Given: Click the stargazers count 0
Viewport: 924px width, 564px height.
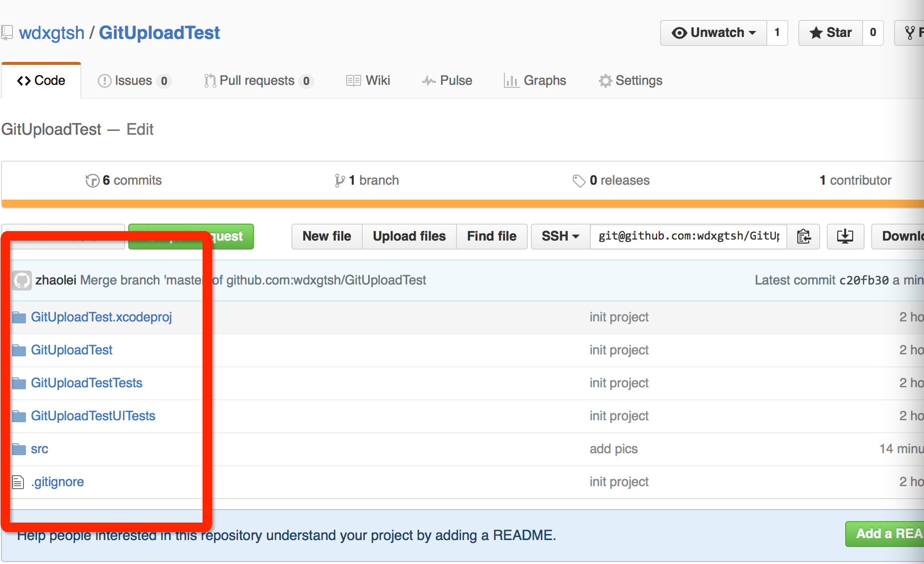Looking at the screenshot, I should pyautogui.click(x=873, y=33).
